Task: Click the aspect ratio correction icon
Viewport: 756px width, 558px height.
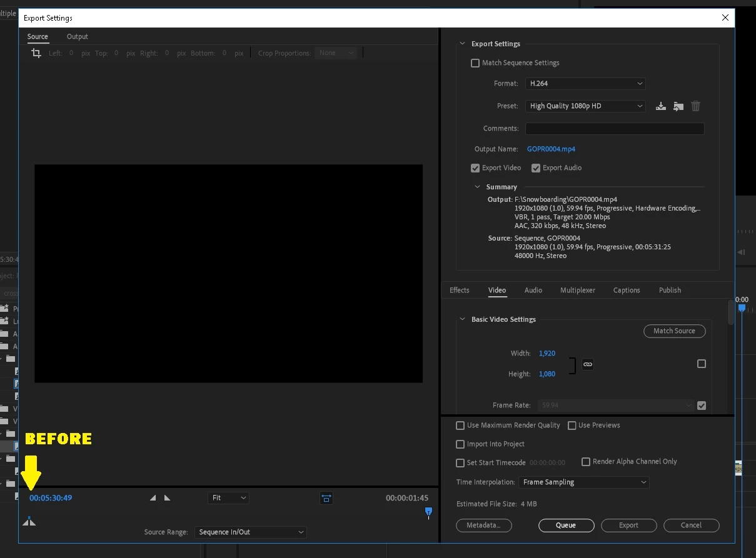Action: click(x=326, y=498)
